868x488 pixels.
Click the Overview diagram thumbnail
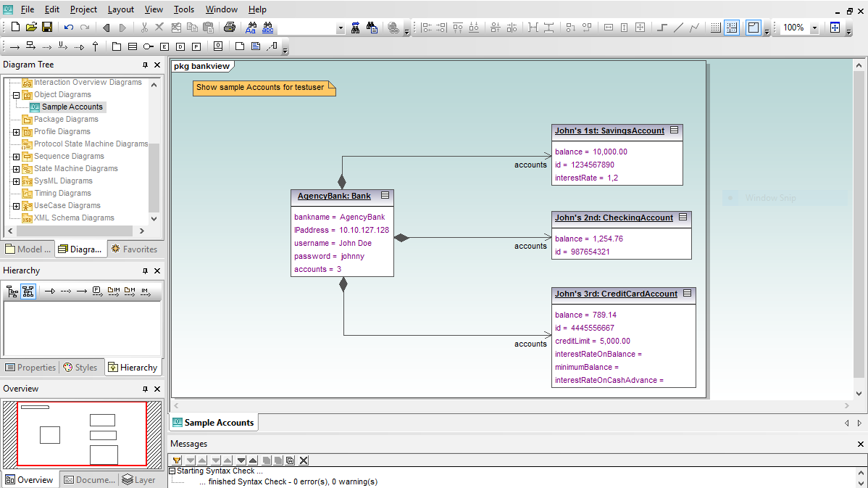[x=82, y=434]
